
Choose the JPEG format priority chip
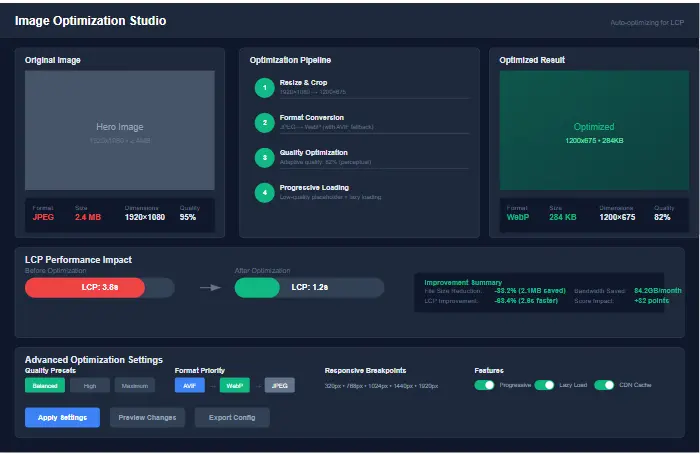coord(279,385)
